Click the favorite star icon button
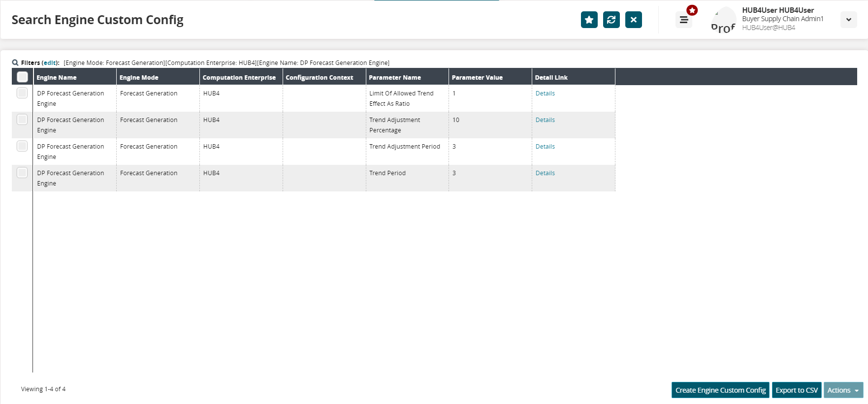Viewport: 868px width, 404px height. click(589, 20)
